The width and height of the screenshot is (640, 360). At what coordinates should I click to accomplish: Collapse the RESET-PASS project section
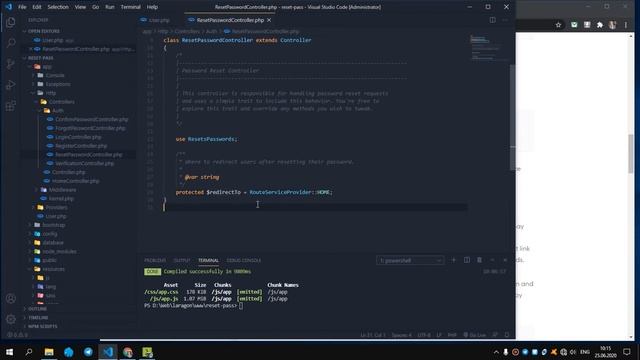(x=40, y=58)
